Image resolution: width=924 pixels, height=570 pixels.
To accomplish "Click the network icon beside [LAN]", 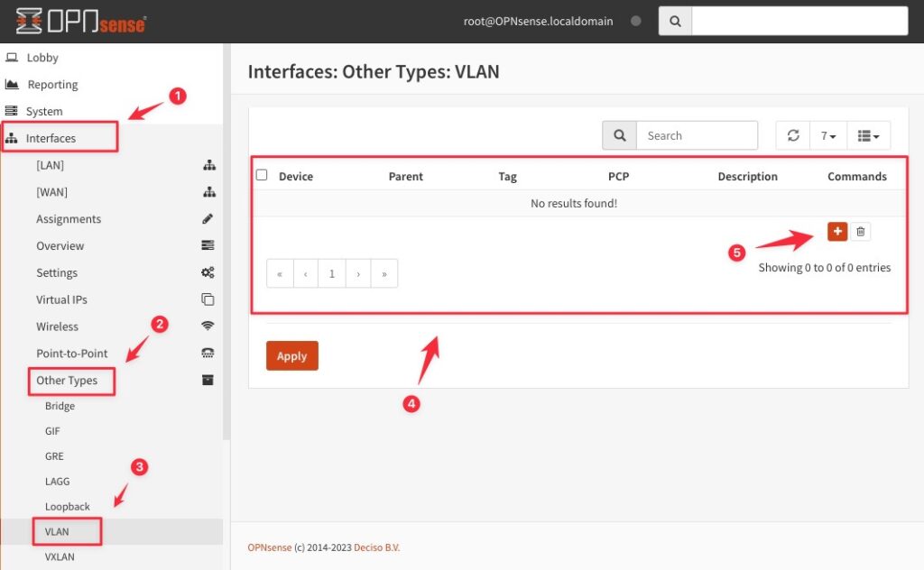I will tap(209, 165).
